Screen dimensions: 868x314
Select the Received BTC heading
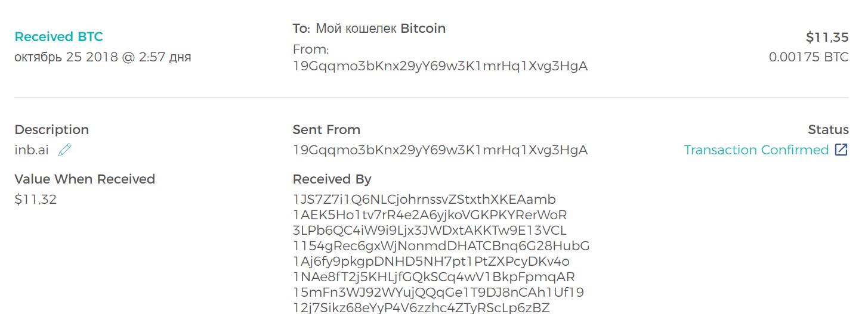[x=58, y=37]
